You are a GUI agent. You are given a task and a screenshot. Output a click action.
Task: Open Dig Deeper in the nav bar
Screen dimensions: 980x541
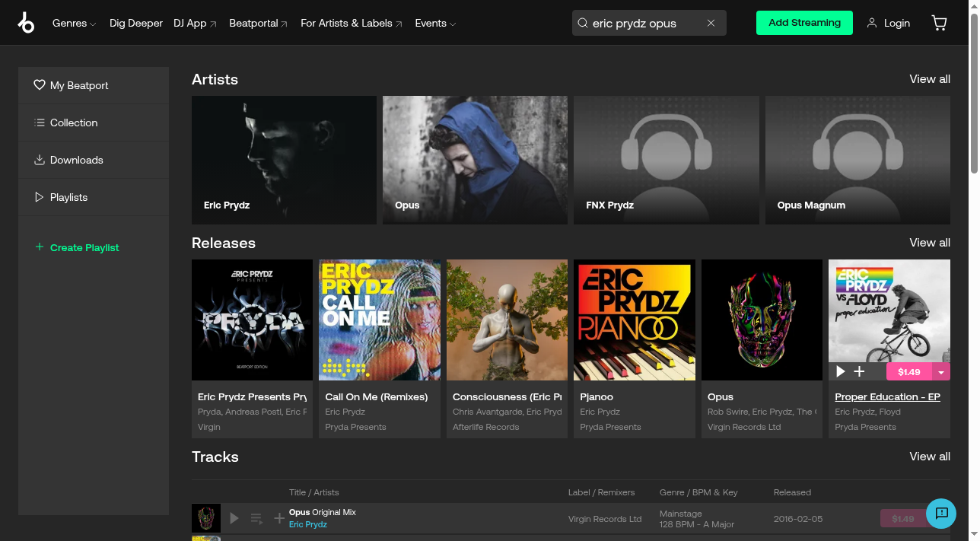pos(136,23)
